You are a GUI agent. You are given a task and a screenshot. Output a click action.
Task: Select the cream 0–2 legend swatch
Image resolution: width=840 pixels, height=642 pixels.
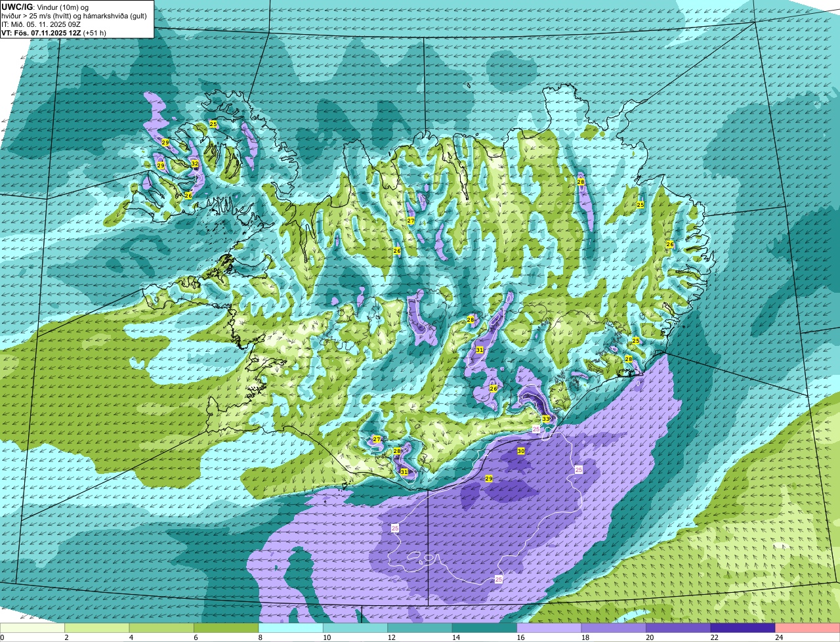(32, 628)
